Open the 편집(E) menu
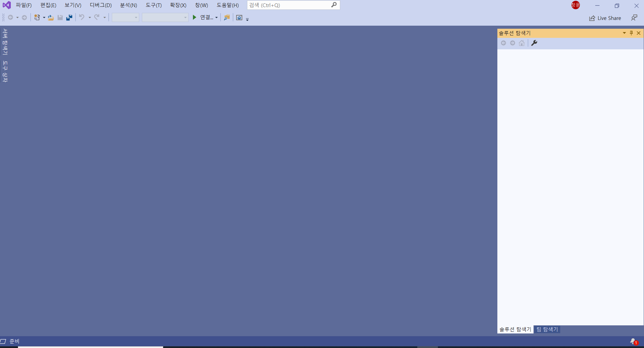Image resolution: width=644 pixels, height=348 pixels. click(x=48, y=5)
